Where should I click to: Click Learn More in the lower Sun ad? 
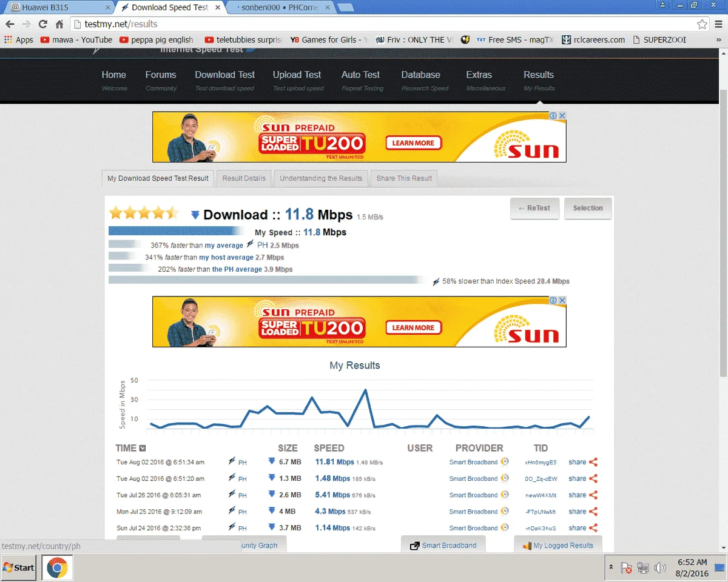pyautogui.click(x=414, y=327)
